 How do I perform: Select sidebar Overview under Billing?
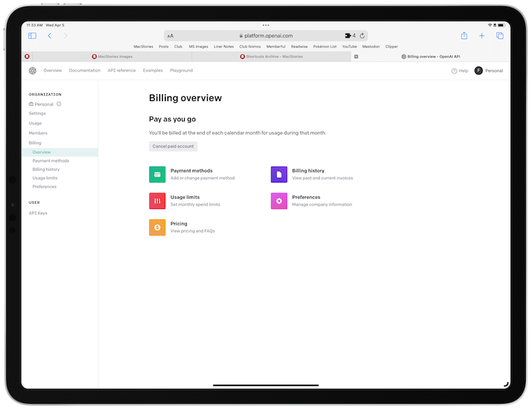[x=60, y=152]
